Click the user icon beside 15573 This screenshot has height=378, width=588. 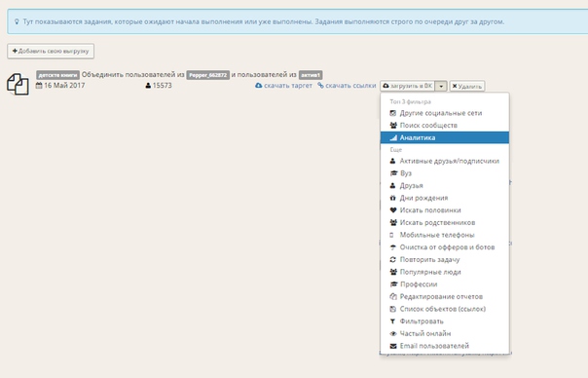(x=148, y=86)
